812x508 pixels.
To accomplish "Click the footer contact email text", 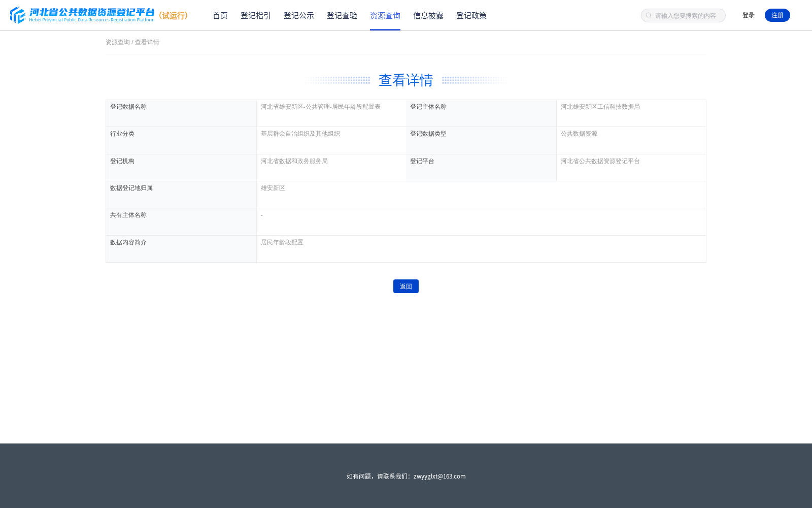I will [x=439, y=476].
